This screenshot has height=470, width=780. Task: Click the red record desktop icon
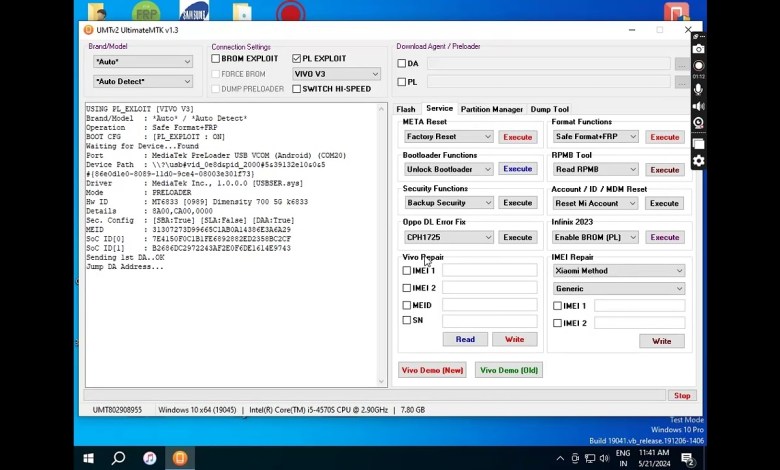(x=290, y=11)
